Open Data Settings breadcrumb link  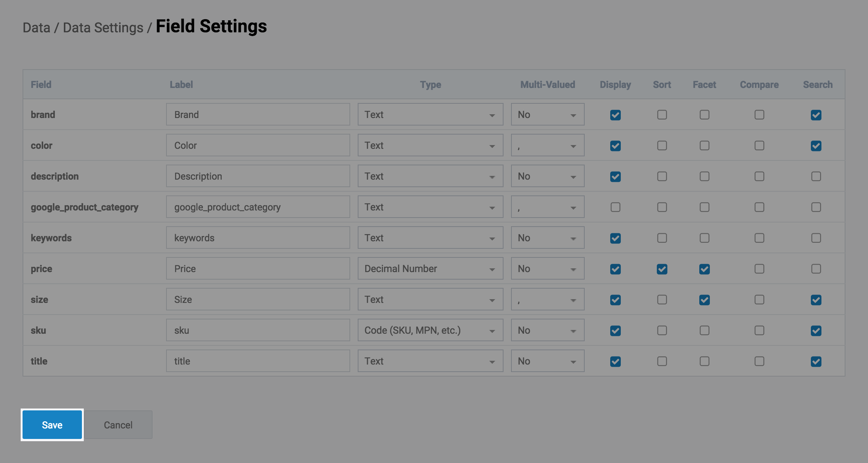pyautogui.click(x=103, y=28)
